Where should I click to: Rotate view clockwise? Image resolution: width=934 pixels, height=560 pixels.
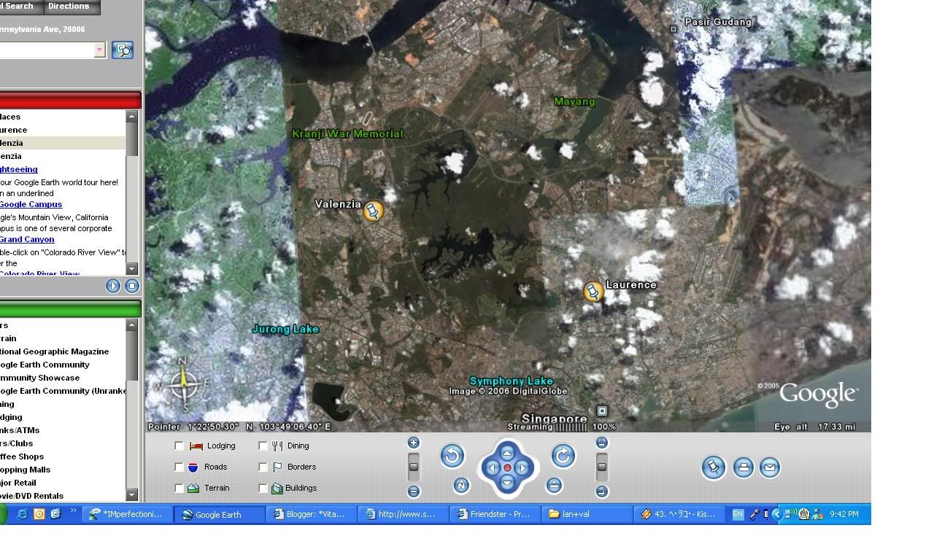[x=563, y=456]
